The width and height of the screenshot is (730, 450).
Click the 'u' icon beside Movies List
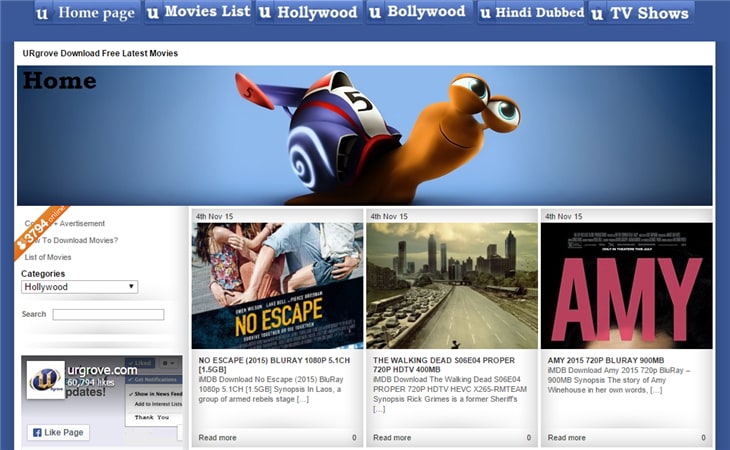[152, 13]
